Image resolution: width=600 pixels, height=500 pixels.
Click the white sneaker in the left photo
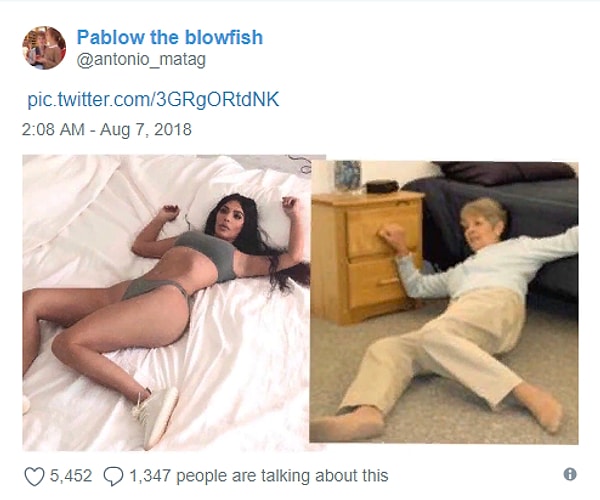click(x=157, y=416)
